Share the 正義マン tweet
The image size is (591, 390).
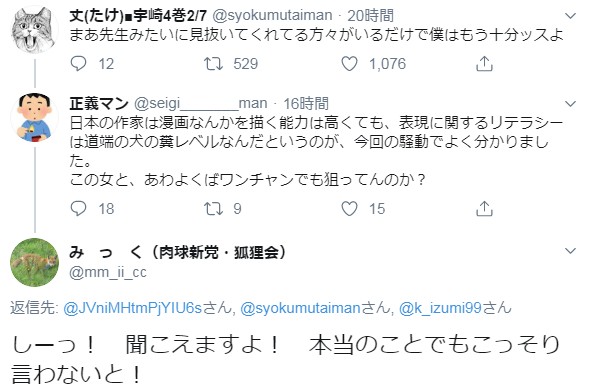(x=484, y=208)
